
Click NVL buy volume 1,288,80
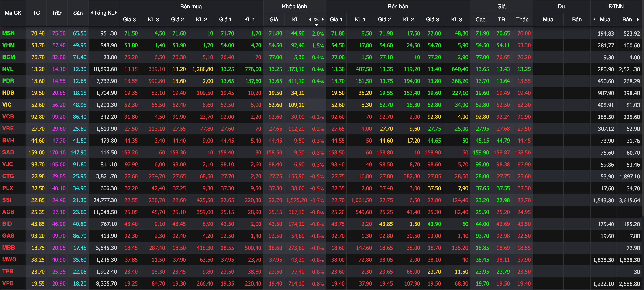[x=203, y=69]
